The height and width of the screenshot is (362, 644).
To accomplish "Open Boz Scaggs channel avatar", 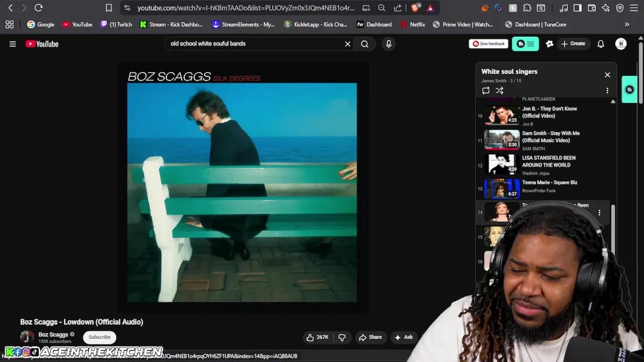I will point(27,337).
